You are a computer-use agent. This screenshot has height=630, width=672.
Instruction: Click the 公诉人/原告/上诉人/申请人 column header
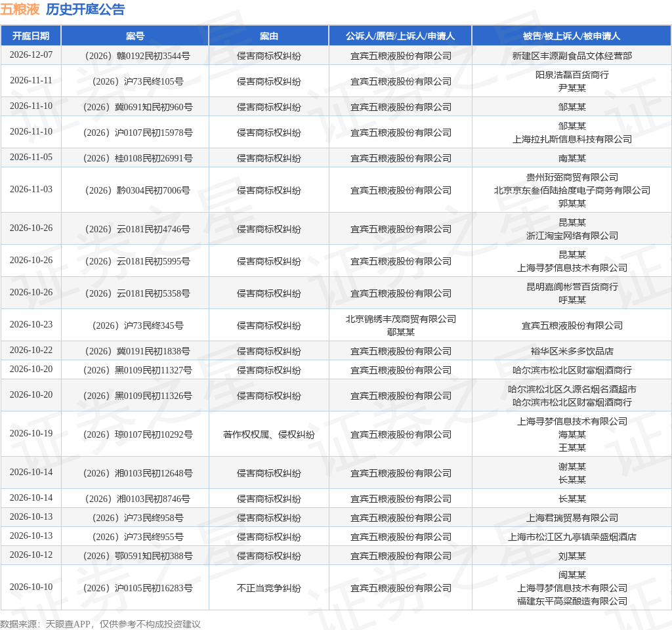[400, 36]
